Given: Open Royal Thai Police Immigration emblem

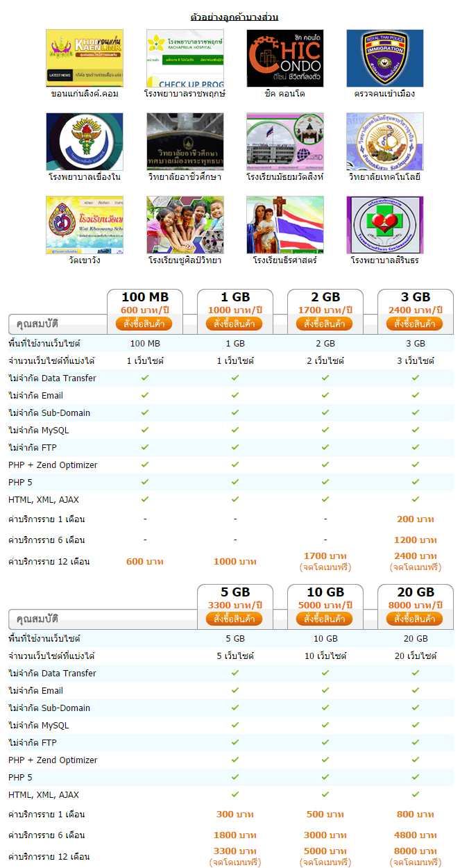Looking at the screenshot, I should coord(385,58).
